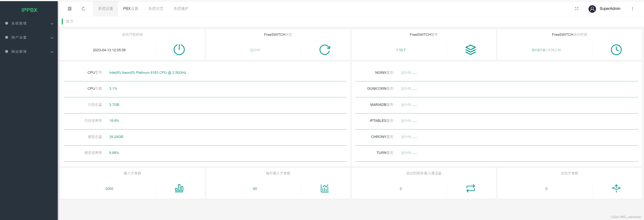
Task: Expand the 网站管理 sidebar menu
Action: click(x=29, y=52)
